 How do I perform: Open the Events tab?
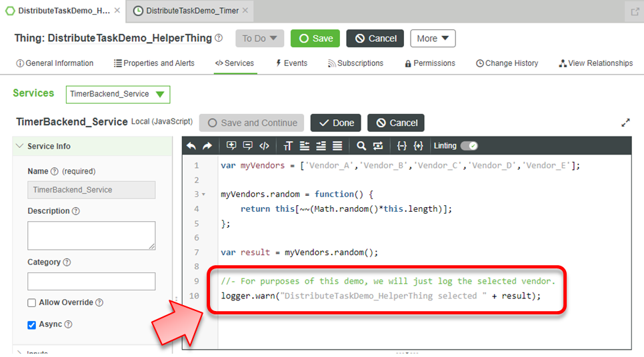pyautogui.click(x=291, y=63)
